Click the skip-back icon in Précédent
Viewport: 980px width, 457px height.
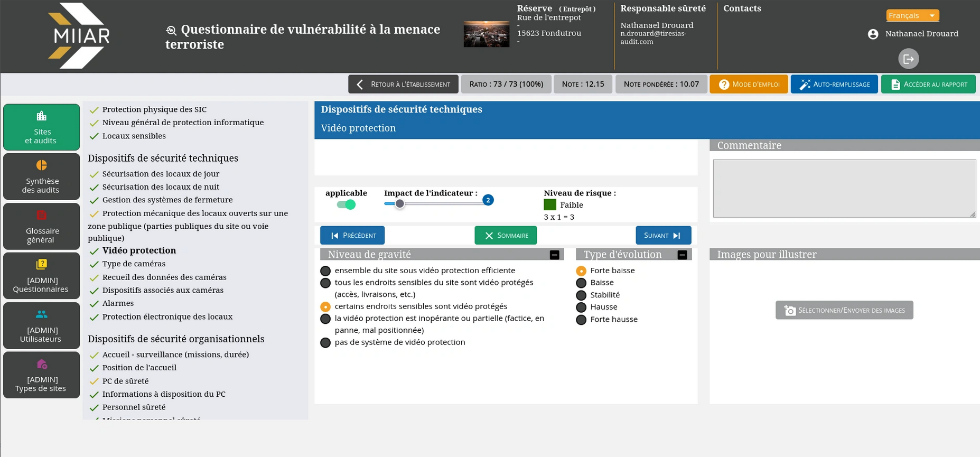tap(334, 236)
